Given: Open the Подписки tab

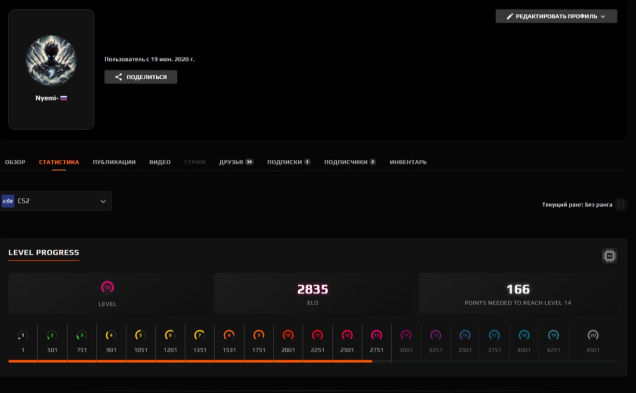Looking at the screenshot, I should [288, 162].
